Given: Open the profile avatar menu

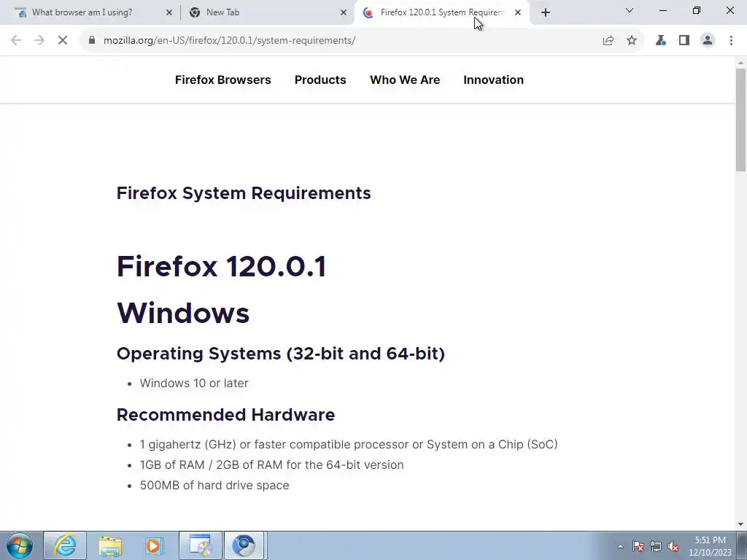Looking at the screenshot, I should tap(708, 41).
